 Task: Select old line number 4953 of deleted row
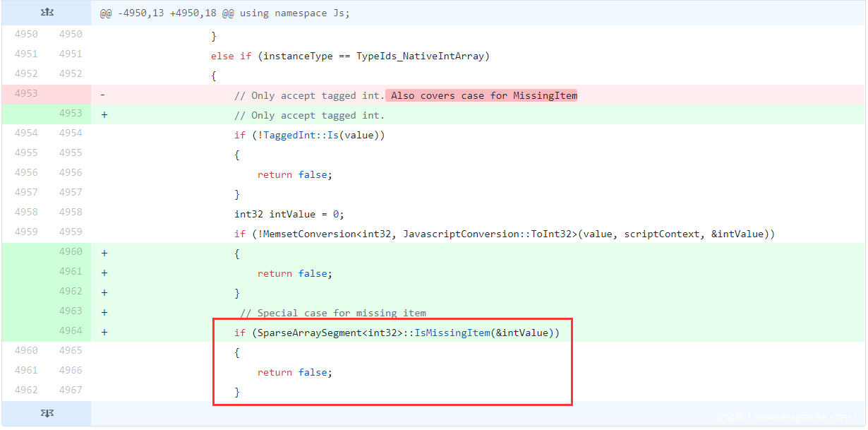26,93
